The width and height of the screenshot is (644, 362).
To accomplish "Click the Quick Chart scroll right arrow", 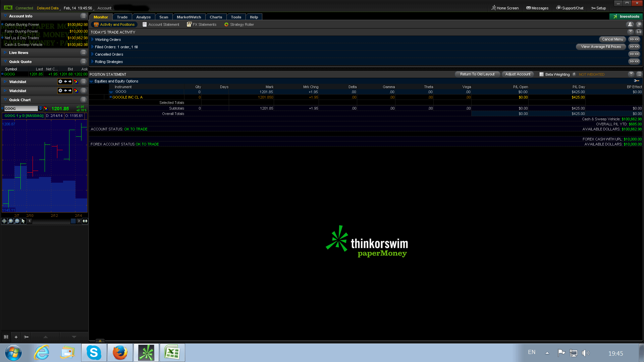I will [x=79, y=221].
